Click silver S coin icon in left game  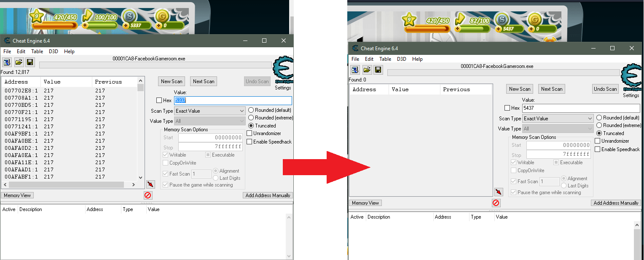coord(129,17)
